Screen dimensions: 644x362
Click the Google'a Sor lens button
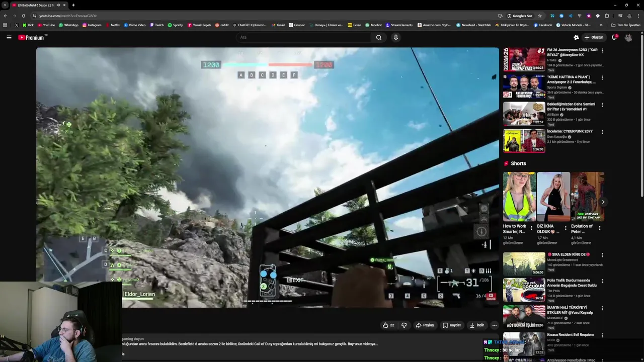point(520,16)
